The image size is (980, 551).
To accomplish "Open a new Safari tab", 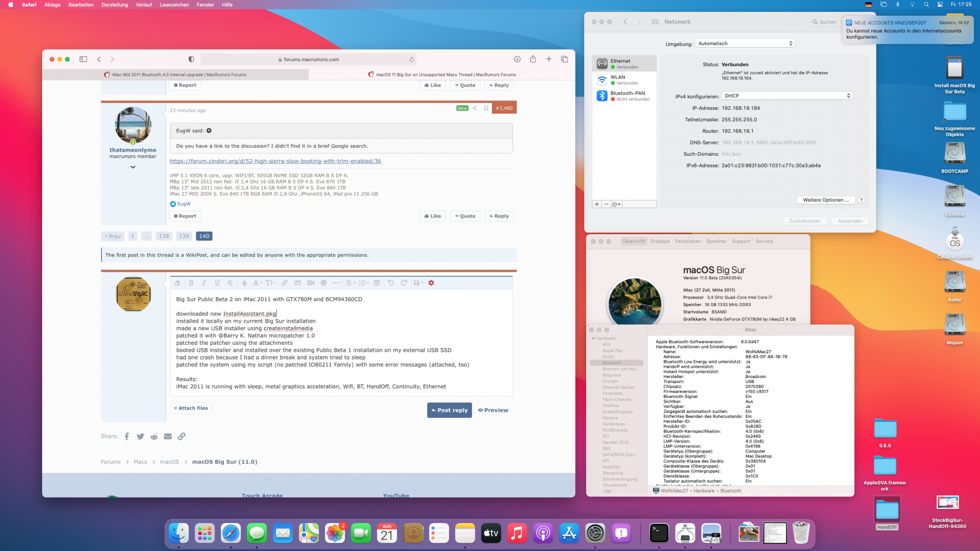I will pyautogui.click(x=549, y=59).
